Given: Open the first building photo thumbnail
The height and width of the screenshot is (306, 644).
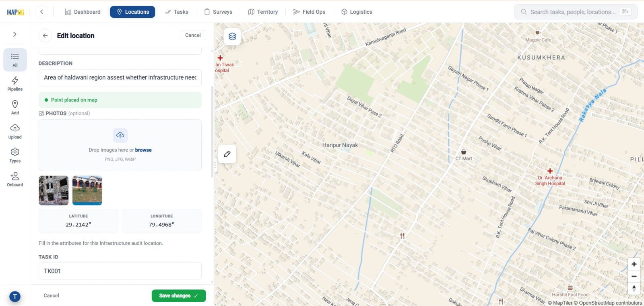Looking at the screenshot, I should point(54,190).
